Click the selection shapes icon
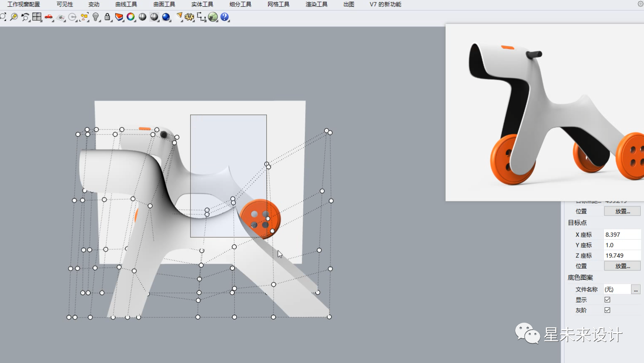The height and width of the screenshot is (363, 644). click(84, 17)
